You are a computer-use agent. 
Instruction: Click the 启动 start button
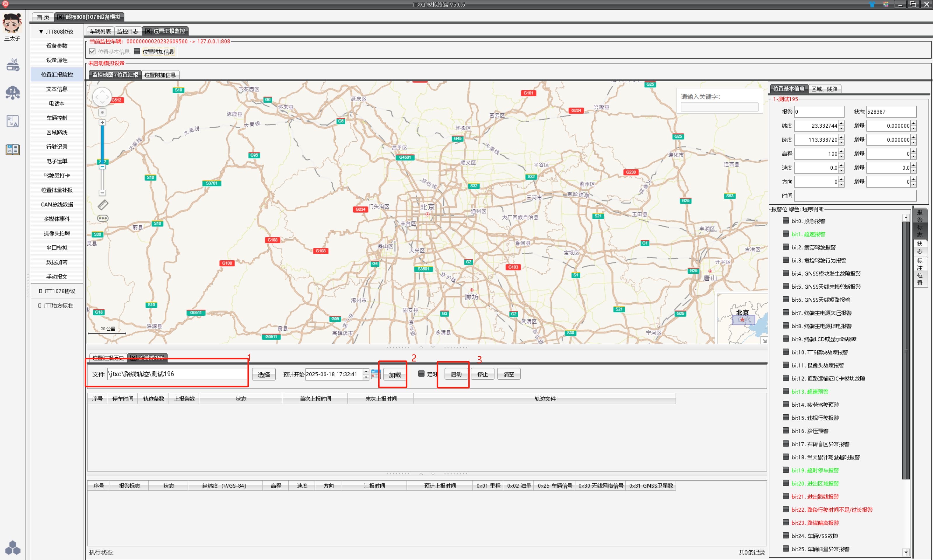click(x=456, y=374)
